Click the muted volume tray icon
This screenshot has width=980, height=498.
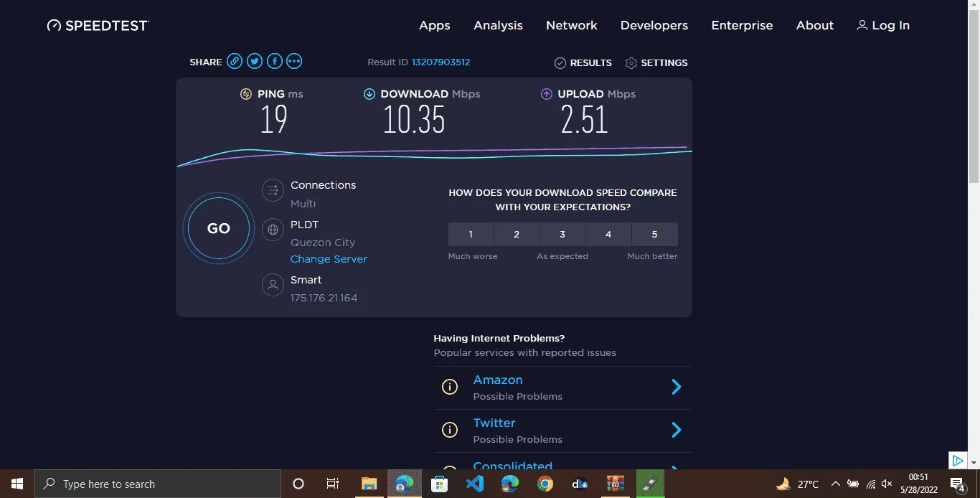[887, 484]
